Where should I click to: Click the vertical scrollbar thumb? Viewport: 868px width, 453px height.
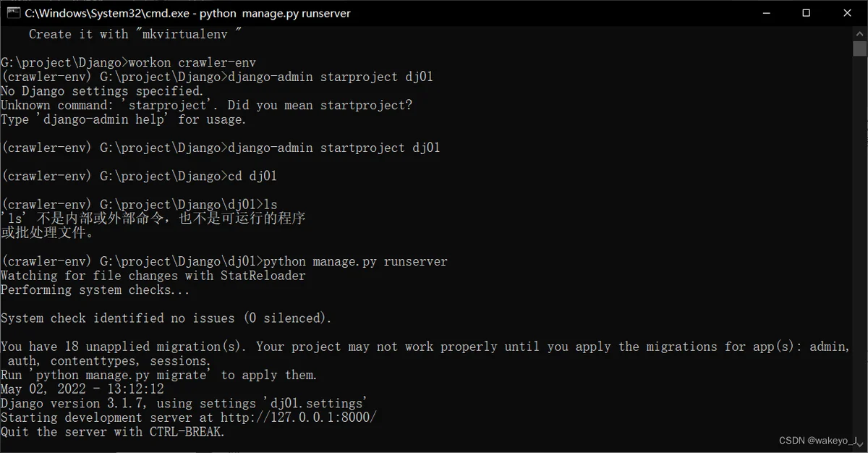tap(859, 48)
